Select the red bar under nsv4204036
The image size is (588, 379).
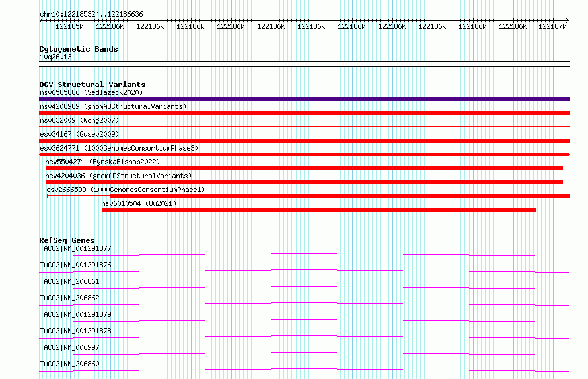[x=304, y=182]
